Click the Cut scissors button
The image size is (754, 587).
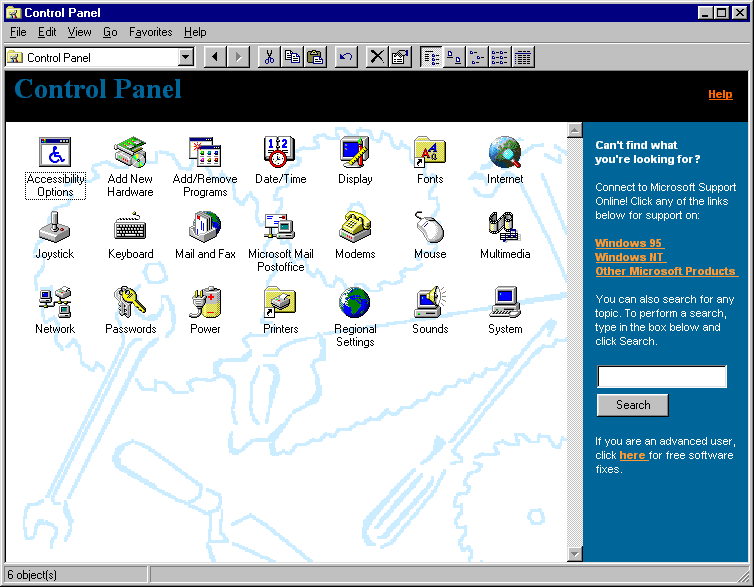click(269, 57)
